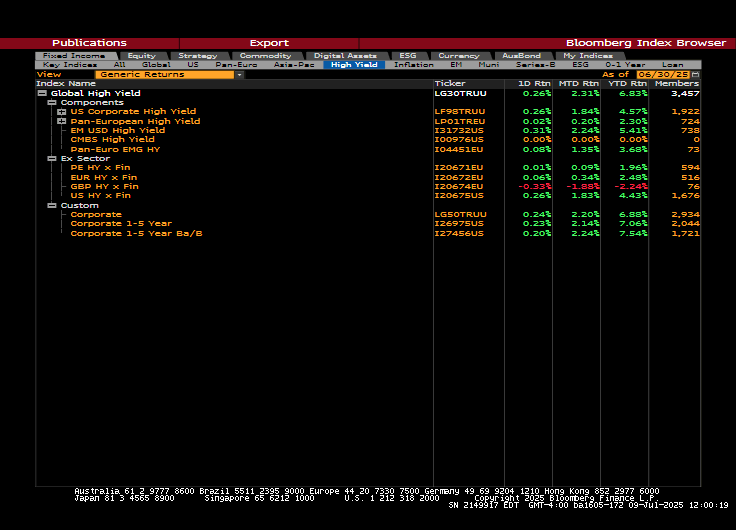Screen dimensions: 736x530
Task: Select the US sub-tab
Action: [192, 65]
